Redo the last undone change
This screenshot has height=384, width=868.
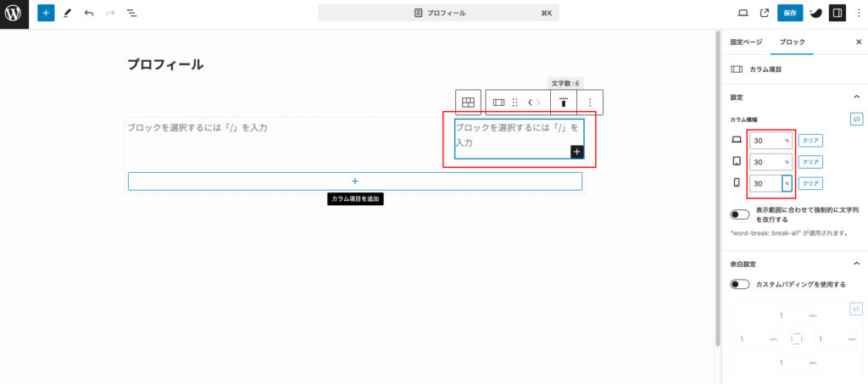(x=109, y=13)
